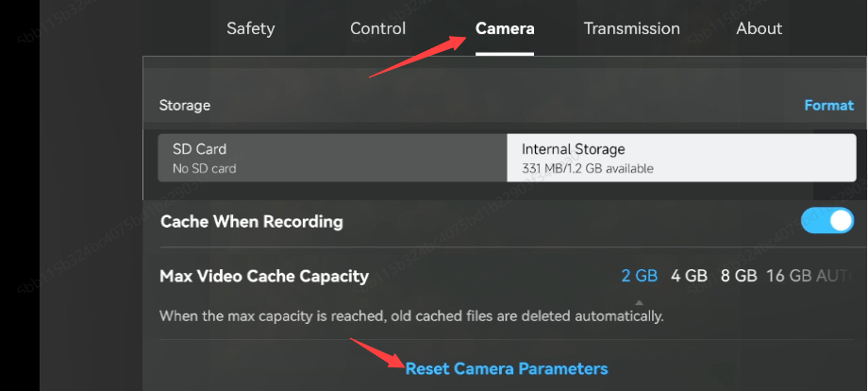Click Reset Camera Parameters
The image size is (868, 391).
[507, 369]
